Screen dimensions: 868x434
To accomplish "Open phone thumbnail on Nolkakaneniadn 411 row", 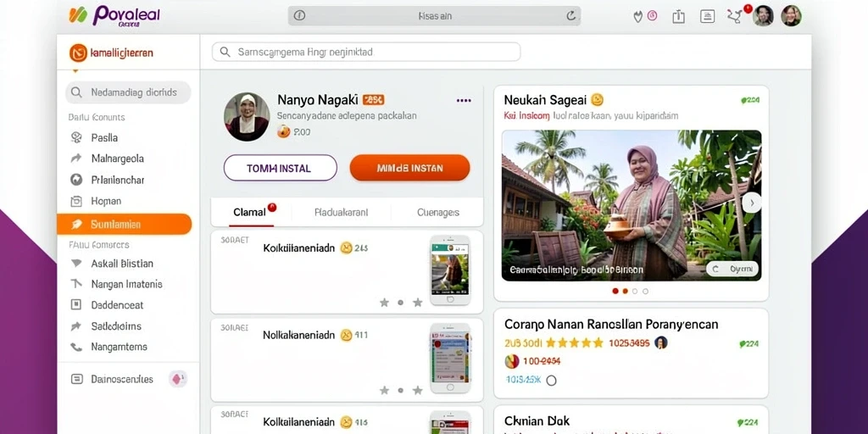I will coord(450,359).
